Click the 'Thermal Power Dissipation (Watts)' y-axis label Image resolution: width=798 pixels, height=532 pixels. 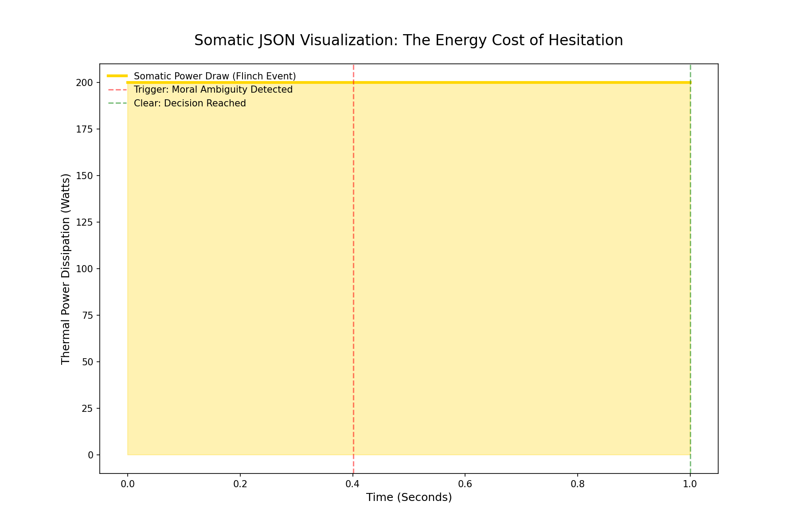66,269
